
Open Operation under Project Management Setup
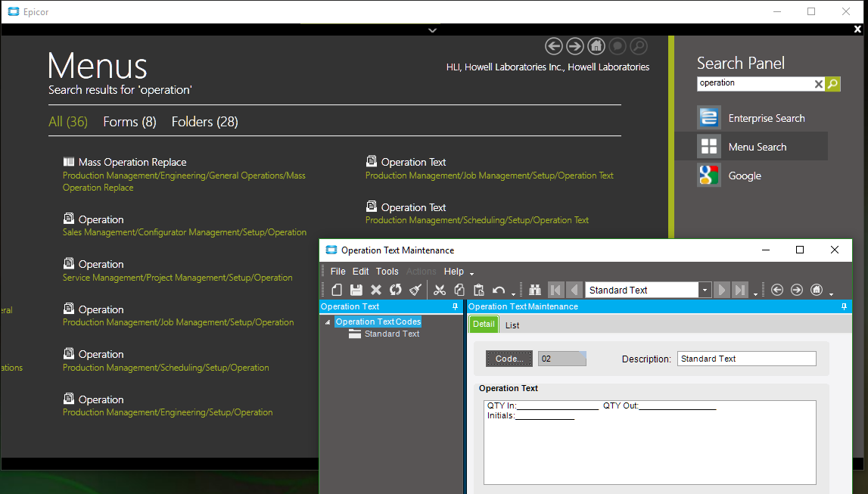click(101, 265)
